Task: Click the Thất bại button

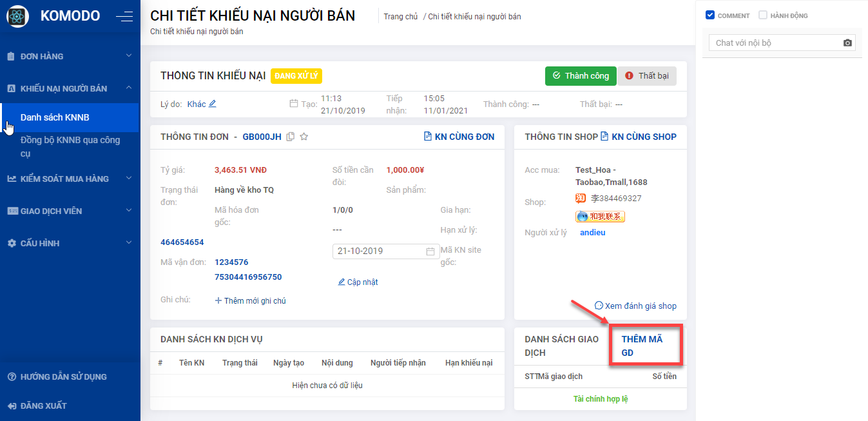Action: pyautogui.click(x=647, y=76)
